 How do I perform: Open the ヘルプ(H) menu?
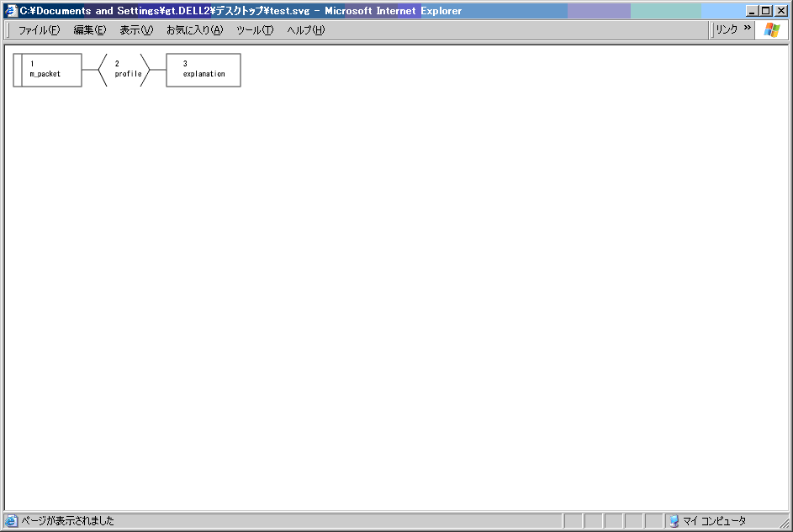(x=306, y=30)
